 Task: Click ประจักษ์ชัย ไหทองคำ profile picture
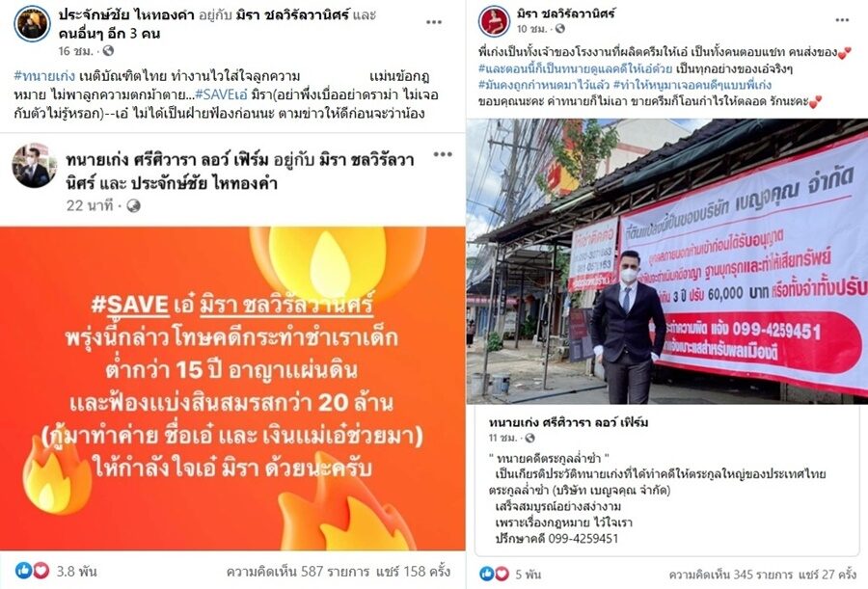point(32,24)
